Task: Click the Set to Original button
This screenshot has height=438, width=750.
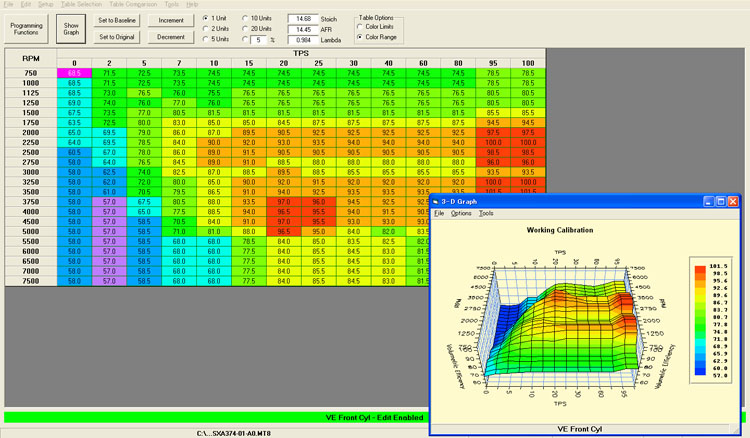Action: [x=119, y=36]
